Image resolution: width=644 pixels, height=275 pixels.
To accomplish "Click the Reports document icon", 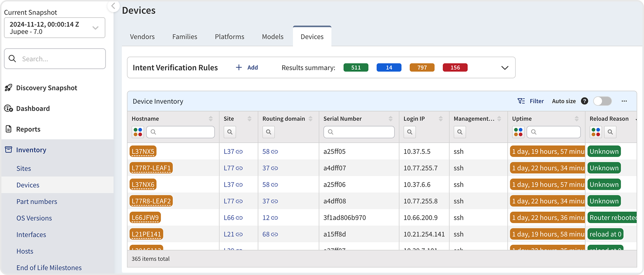I will click(x=9, y=129).
